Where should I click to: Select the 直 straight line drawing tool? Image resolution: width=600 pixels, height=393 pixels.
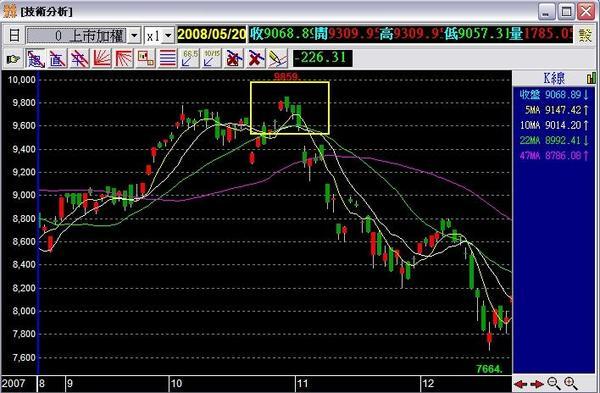tap(57, 59)
